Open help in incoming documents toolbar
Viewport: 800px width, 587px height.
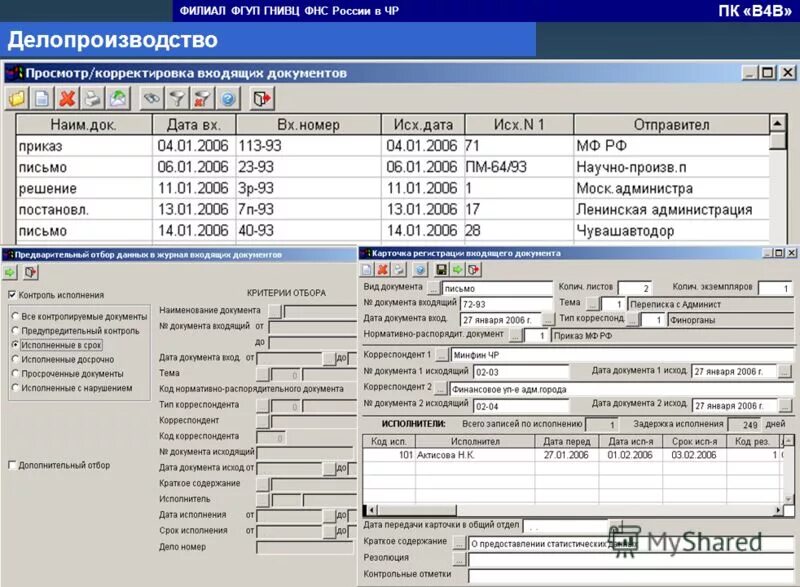(x=228, y=98)
